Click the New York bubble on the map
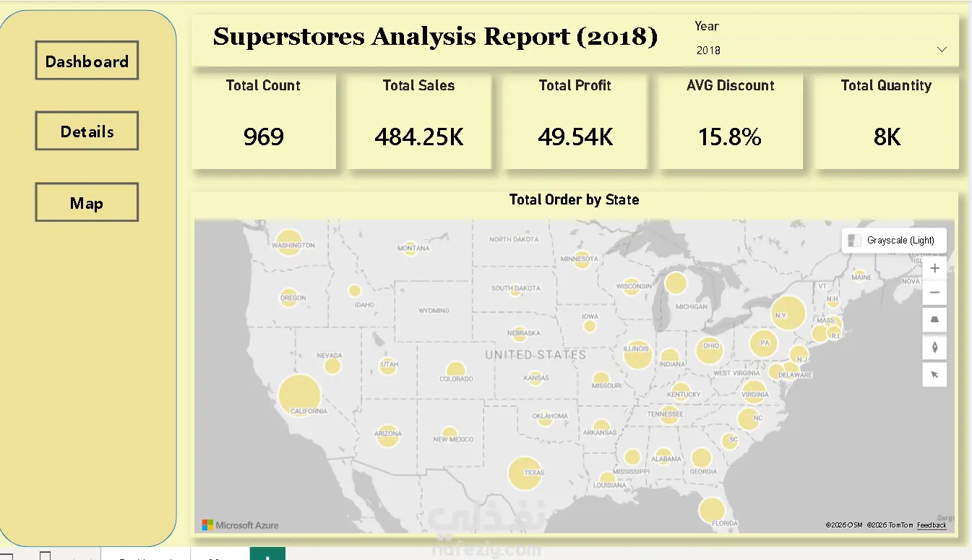 click(x=788, y=314)
